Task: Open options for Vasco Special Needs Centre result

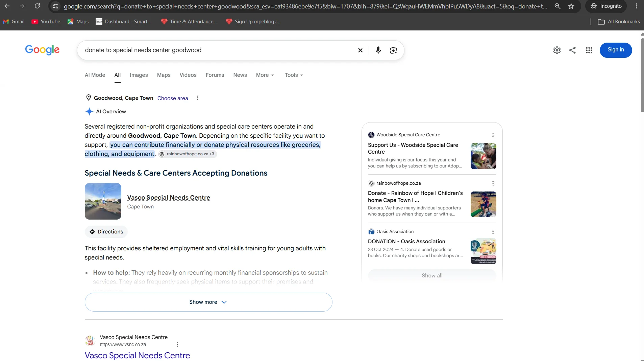Action: tap(177, 344)
